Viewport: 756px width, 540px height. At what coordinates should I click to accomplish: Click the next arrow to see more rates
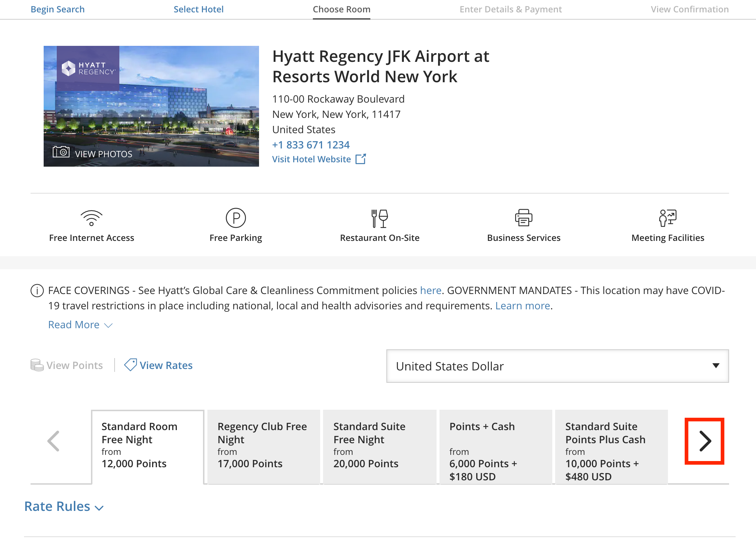[x=704, y=441]
